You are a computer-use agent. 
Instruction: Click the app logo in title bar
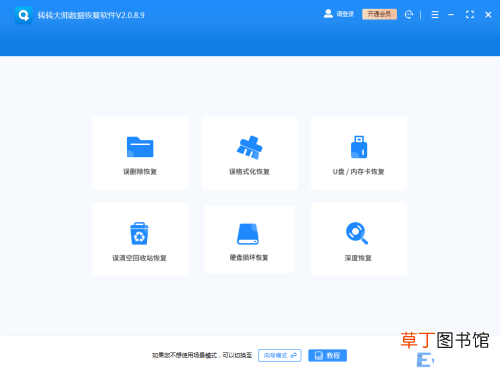pyautogui.click(x=24, y=15)
